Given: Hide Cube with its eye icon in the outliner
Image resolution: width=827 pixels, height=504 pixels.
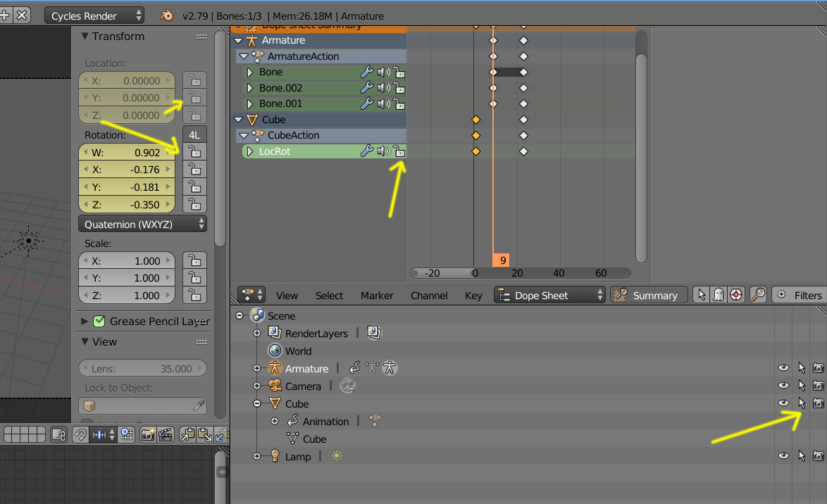Looking at the screenshot, I should (783, 403).
